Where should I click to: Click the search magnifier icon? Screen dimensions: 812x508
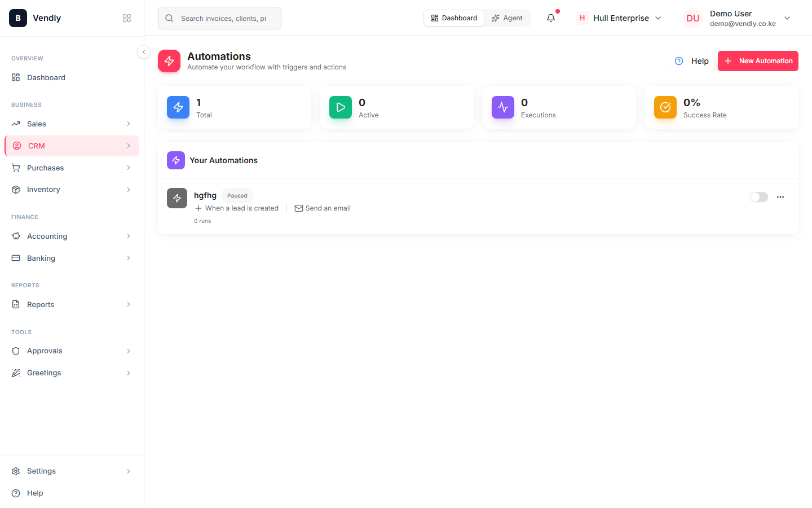tap(169, 18)
